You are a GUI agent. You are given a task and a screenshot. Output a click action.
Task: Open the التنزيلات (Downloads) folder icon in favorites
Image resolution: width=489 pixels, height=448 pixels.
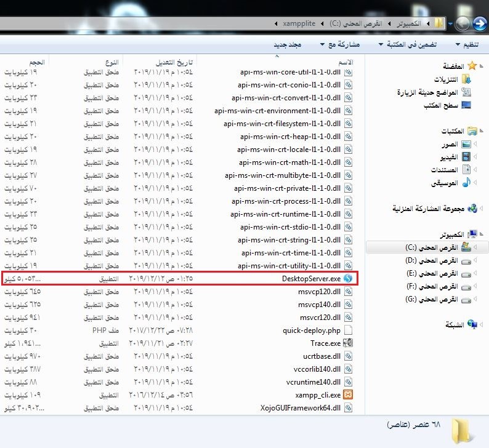(466, 79)
